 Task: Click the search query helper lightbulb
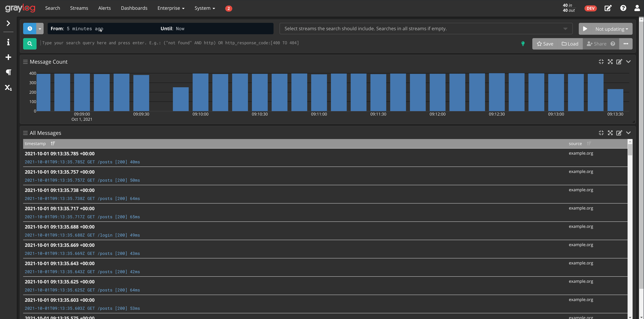click(x=523, y=43)
